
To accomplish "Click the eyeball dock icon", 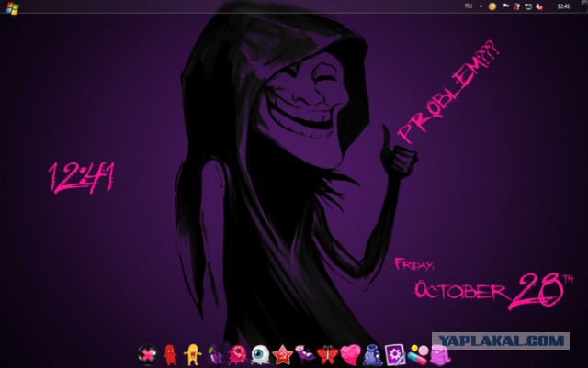I will [260, 355].
